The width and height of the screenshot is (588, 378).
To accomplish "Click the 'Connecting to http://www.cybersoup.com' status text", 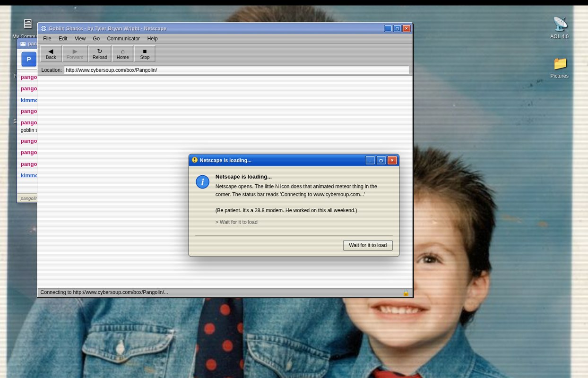I will tap(104, 292).
